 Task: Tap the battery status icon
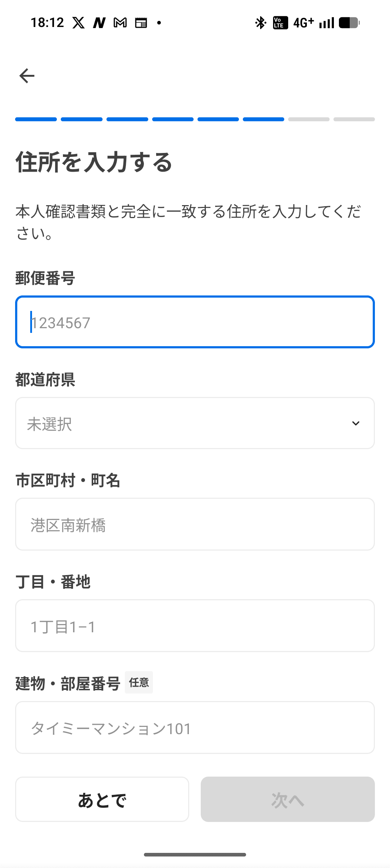tap(349, 23)
